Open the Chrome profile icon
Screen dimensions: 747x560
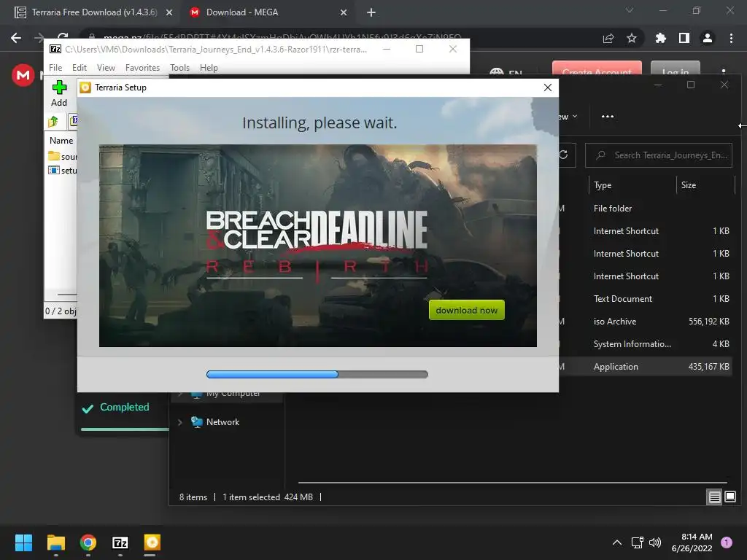click(x=708, y=38)
